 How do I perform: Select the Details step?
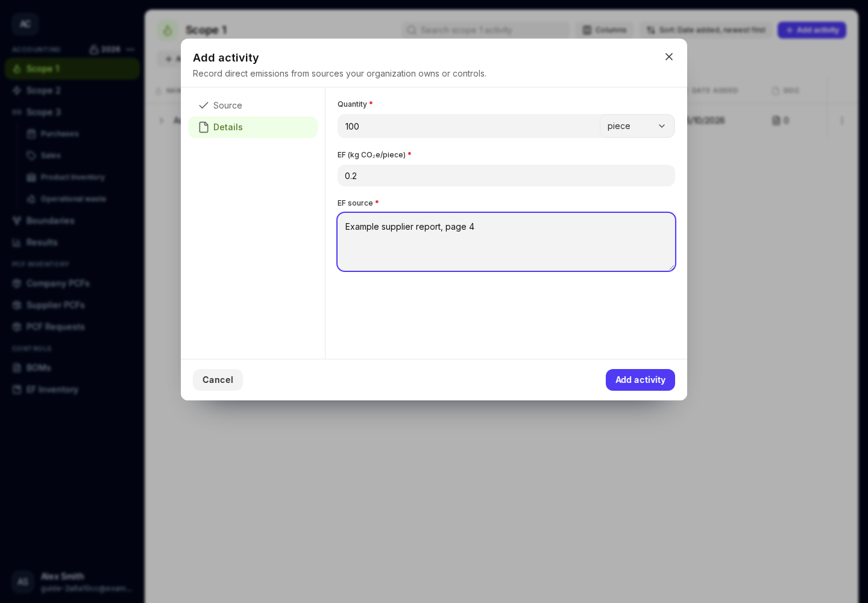pos(253,127)
